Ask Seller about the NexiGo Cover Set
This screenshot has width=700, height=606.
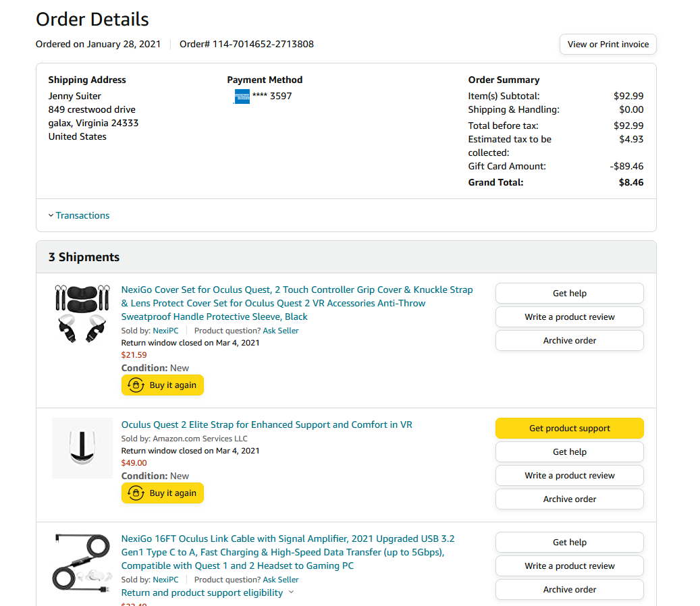(280, 331)
